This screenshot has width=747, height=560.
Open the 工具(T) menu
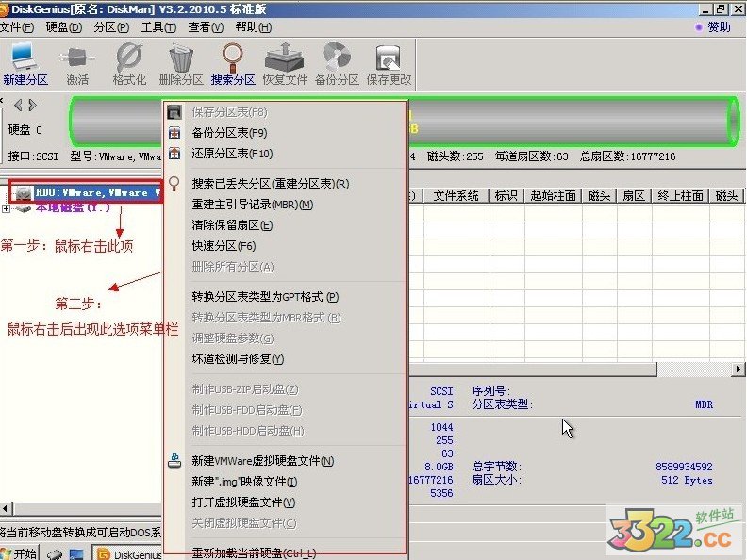158,27
